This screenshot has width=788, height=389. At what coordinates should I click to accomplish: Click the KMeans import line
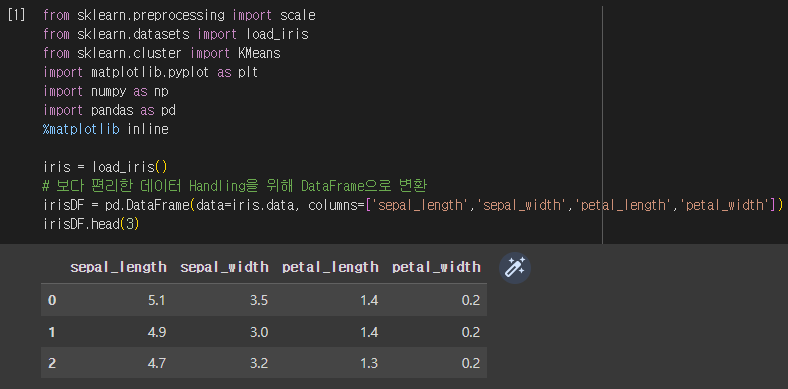click(161, 53)
